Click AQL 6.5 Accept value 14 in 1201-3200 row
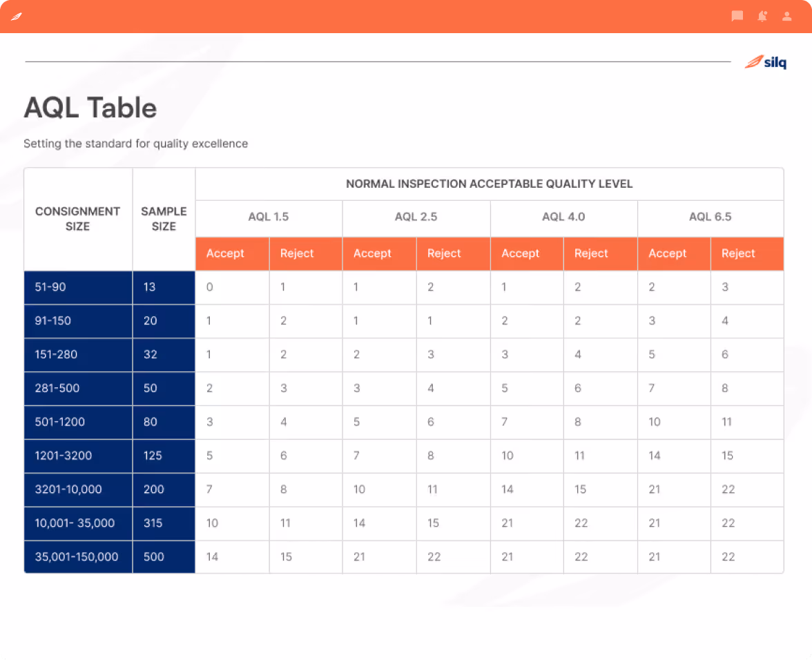 click(x=674, y=456)
